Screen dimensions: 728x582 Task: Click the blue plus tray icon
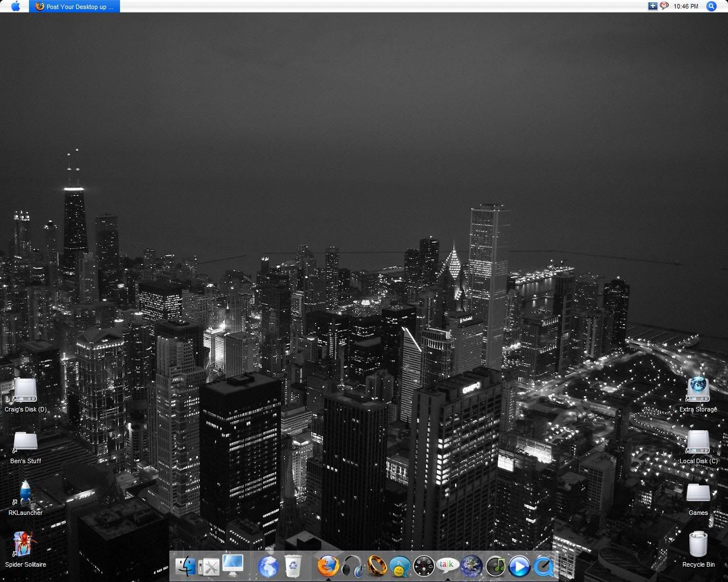click(652, 6)
